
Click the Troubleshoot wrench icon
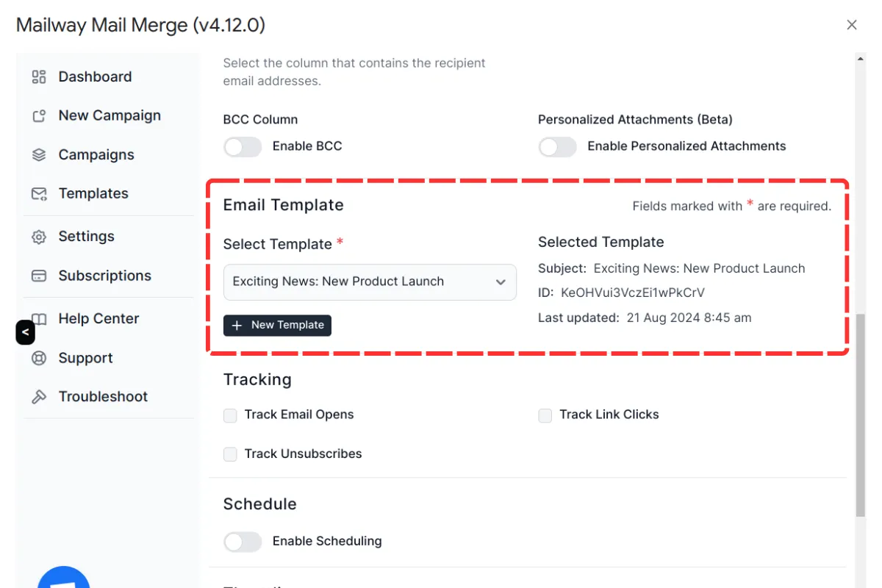(x=40, y=396)
